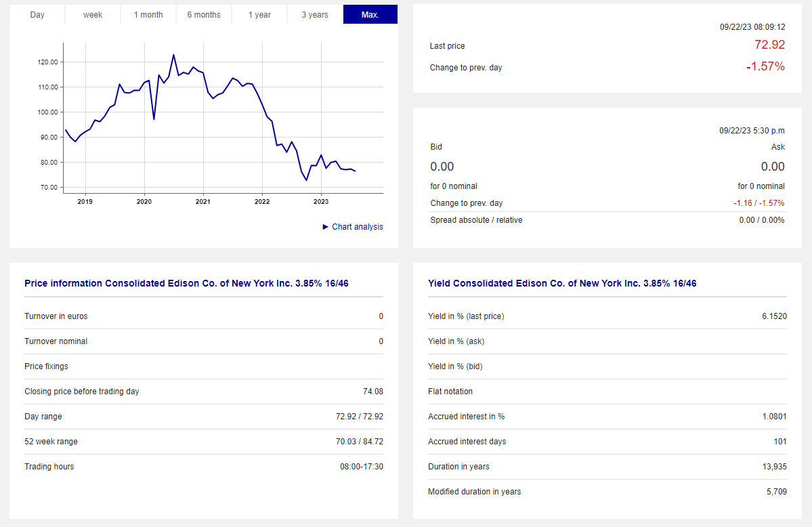
Task: Click day range value 72.92 / 72.92
Action: (x=360, y=417)
